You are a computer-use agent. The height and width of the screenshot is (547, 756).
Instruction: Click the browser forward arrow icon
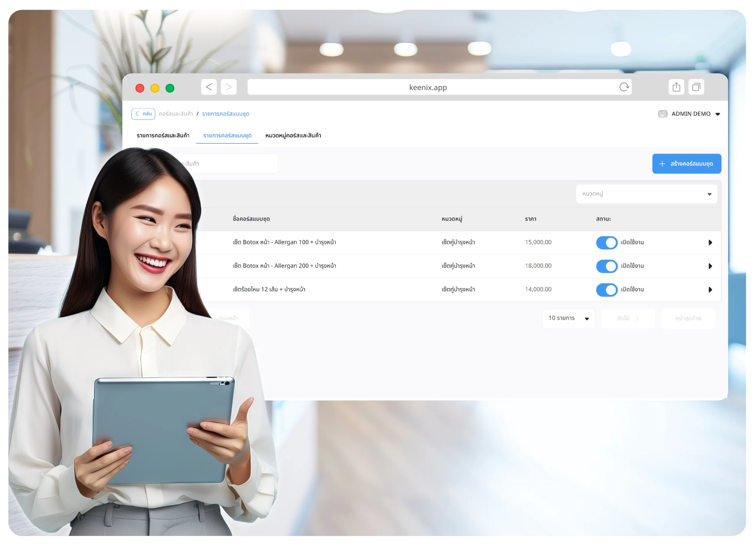(x=229, y=87)
